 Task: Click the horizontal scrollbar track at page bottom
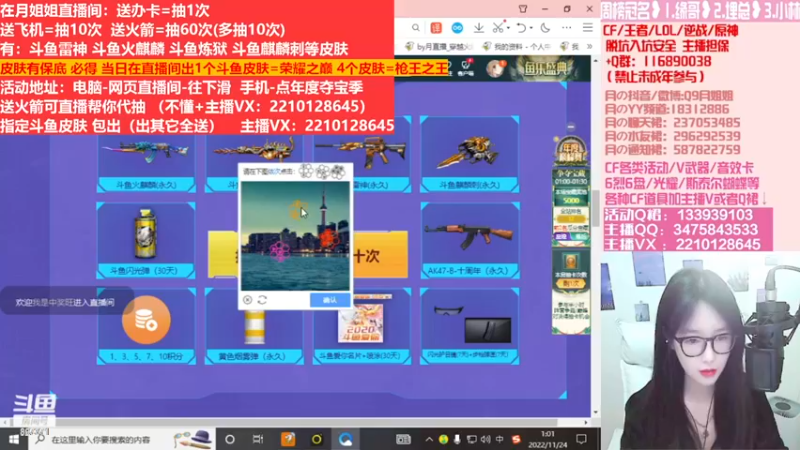295,422
